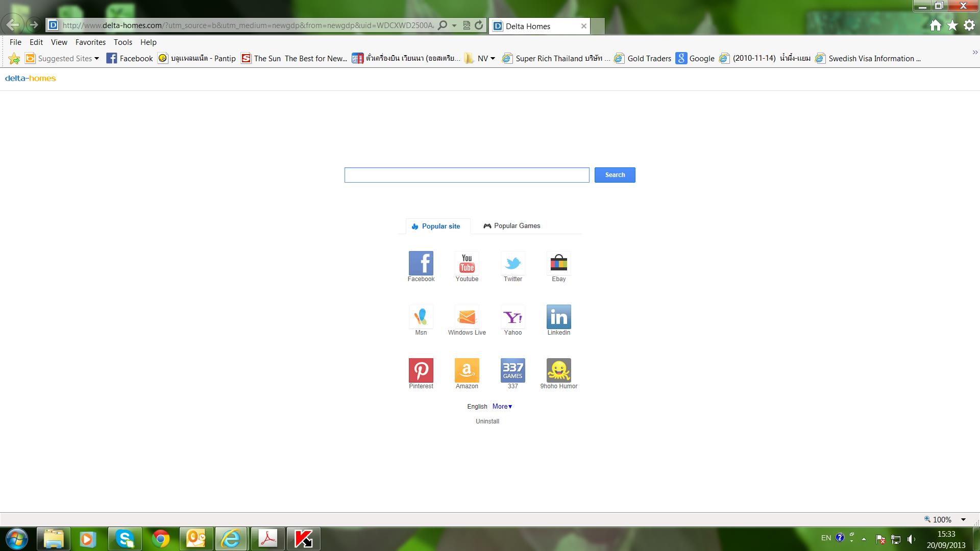The height and width of the screenshot is (551, 980).
Task: Click the volume speaker tray icon
Action: [912, 539]
